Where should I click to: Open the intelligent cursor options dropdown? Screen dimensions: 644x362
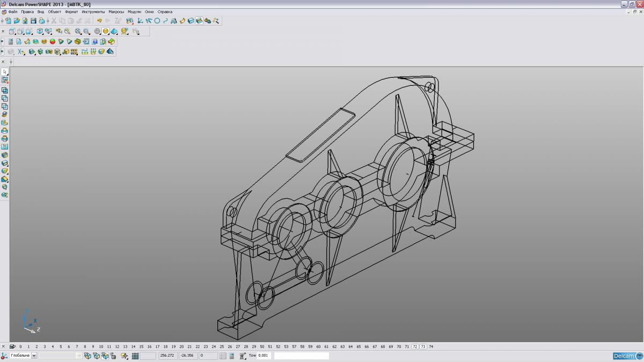(x=125, y=356)
